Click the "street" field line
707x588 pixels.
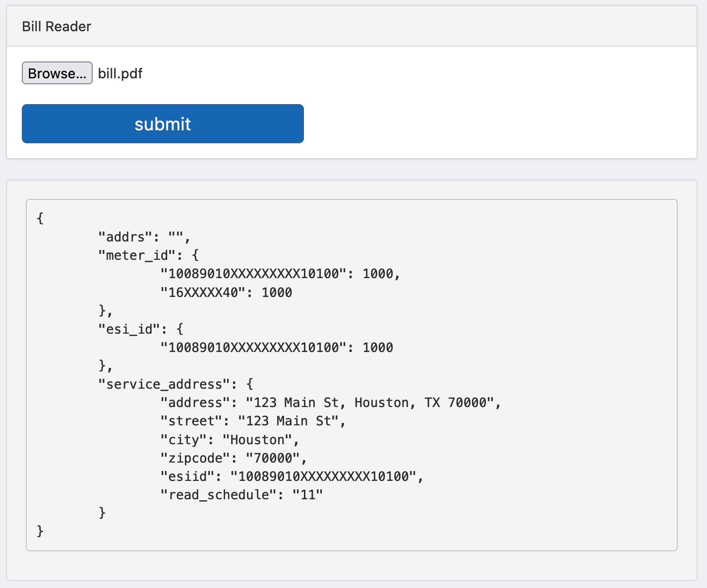pyautogui.click(x=253, y=421)
